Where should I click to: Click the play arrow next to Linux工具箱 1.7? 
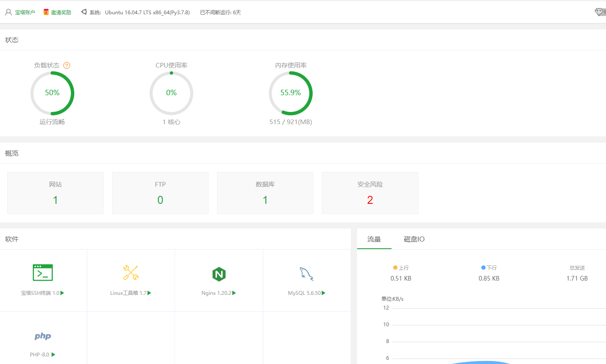149,293
